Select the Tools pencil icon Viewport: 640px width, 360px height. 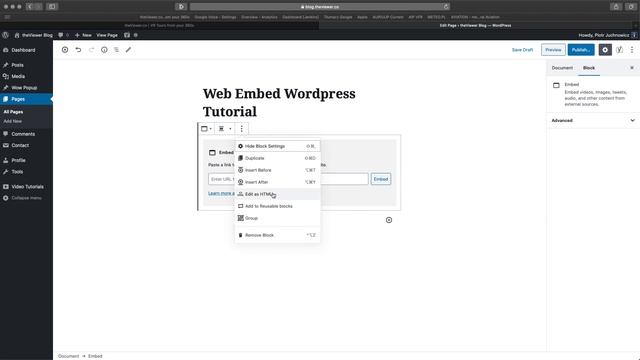click(x=129, y=50)
